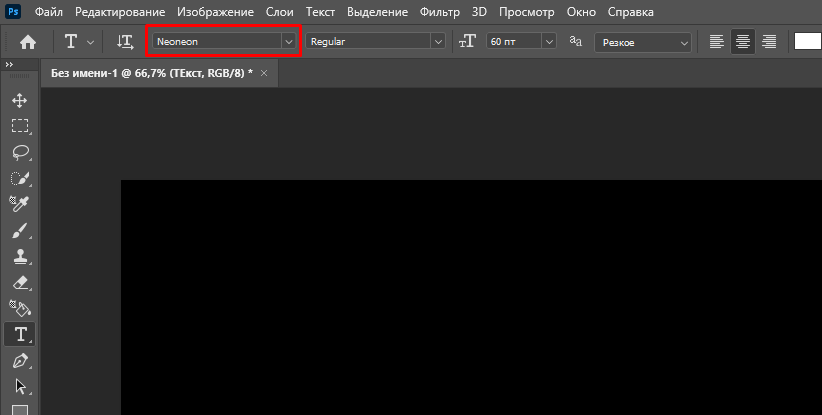
Task: Toggle text orientation icon
Action: (x=125, y=42)
